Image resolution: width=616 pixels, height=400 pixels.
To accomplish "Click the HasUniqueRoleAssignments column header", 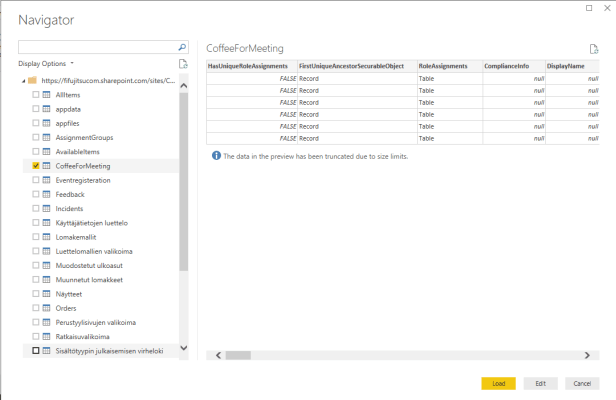I will pos(252,66).
